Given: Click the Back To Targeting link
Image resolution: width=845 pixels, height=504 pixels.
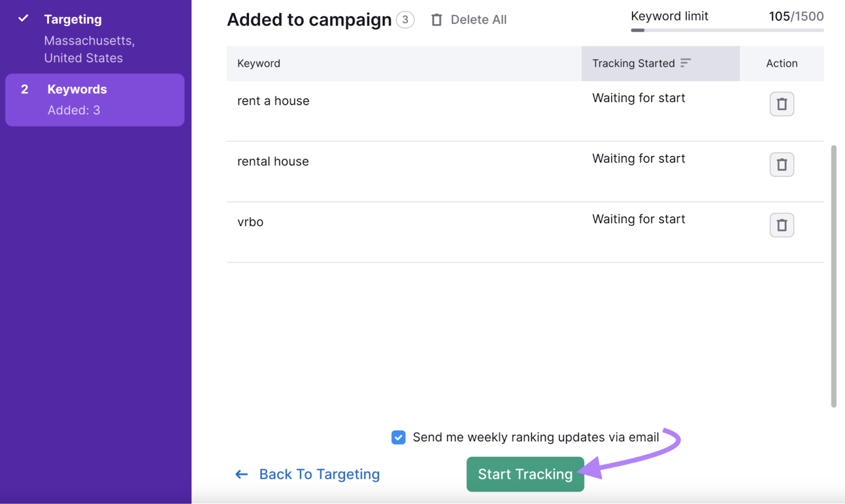Looking at the screenshot, I should click(320, 474).
